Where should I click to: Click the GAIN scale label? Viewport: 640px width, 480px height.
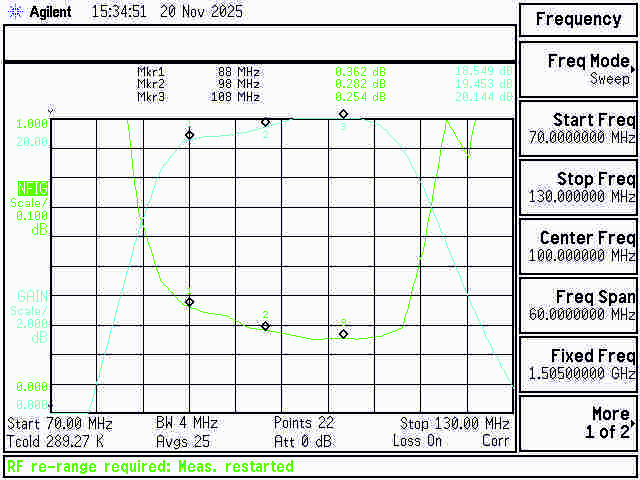coord(32,296)
